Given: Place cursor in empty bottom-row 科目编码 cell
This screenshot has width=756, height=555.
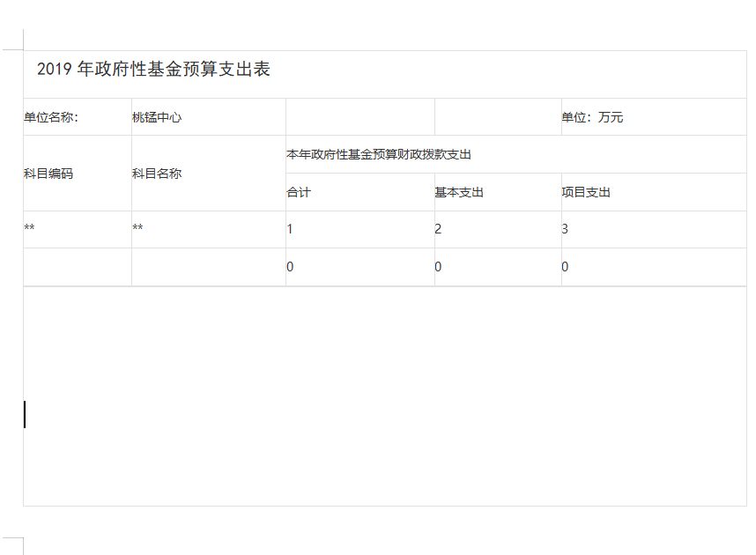Looking at the screenshot, I should [78, 267].
